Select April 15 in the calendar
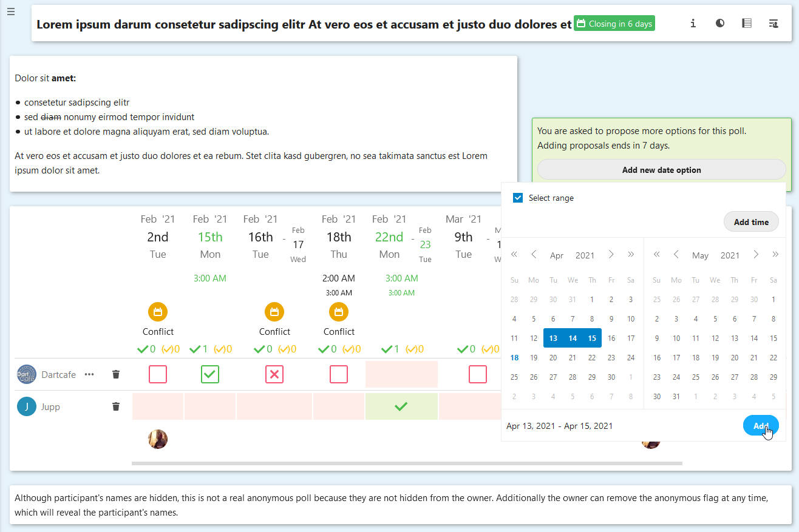 (x=592, y=338)
